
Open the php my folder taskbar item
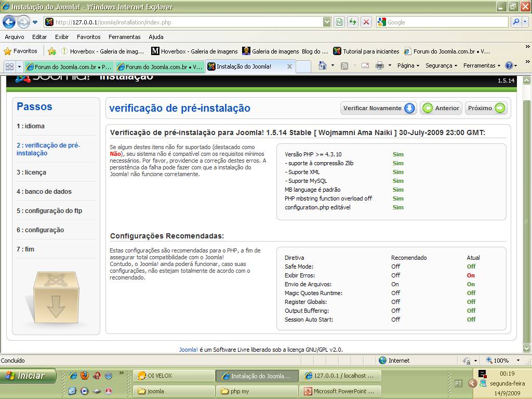click(257, 391)
